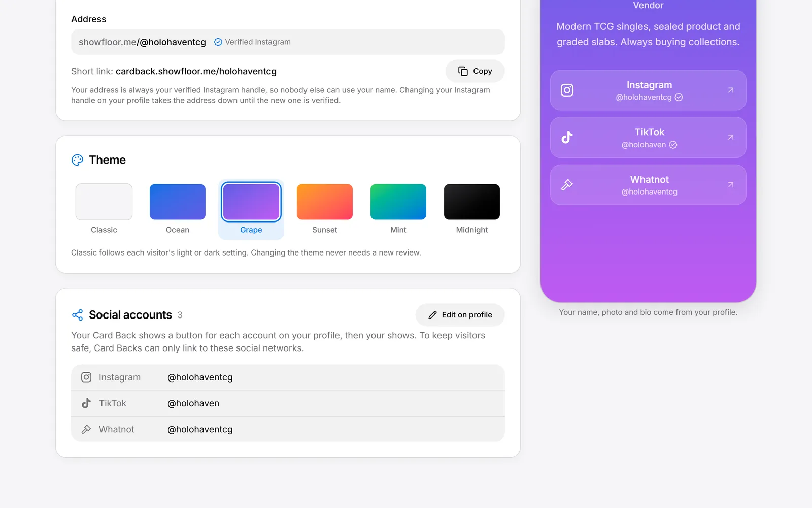Click the 'Address' label
Viewport: 812px width, 508px height.
(x=88, y=19)
